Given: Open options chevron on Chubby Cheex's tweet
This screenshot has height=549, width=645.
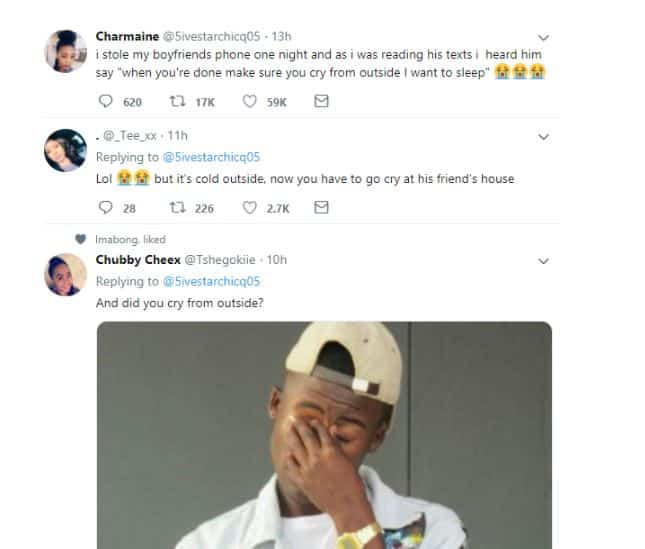Looking at the screenshot, I should (x=544, y=261).
